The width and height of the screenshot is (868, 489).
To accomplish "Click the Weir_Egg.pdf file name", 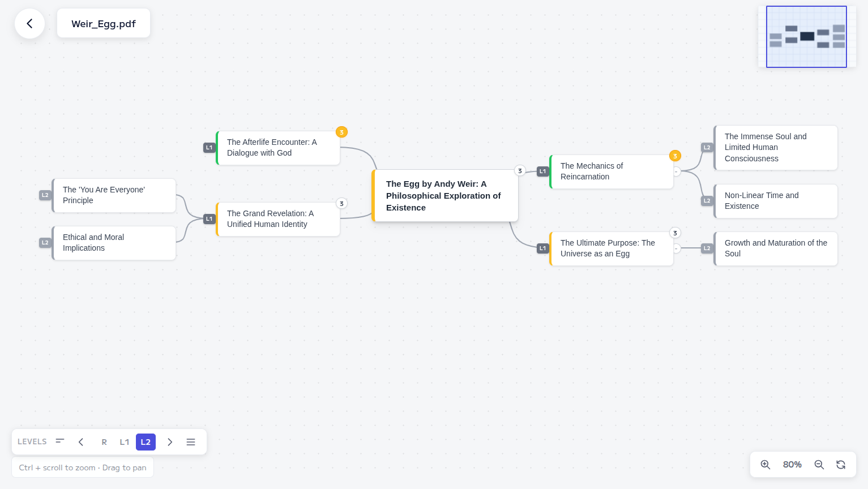I will [x=104, y=23].
